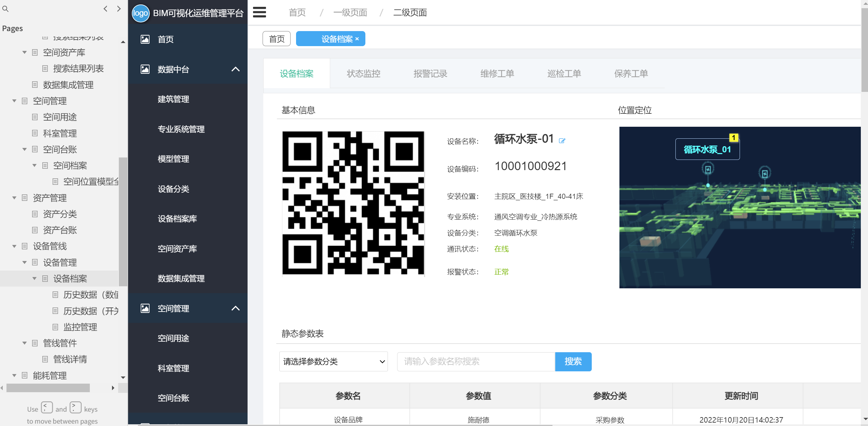Collapse the 数据中台 menu chevron
The image size is (868, 426).
point(236,69)
